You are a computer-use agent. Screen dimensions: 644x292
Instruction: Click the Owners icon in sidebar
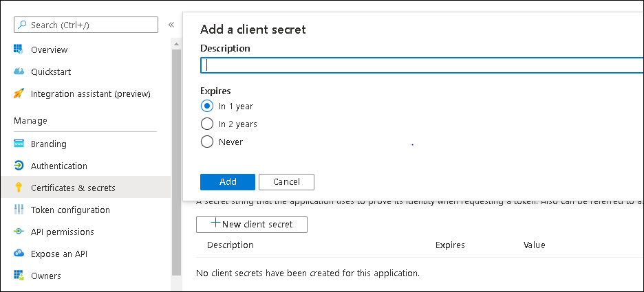pos(19,276)
